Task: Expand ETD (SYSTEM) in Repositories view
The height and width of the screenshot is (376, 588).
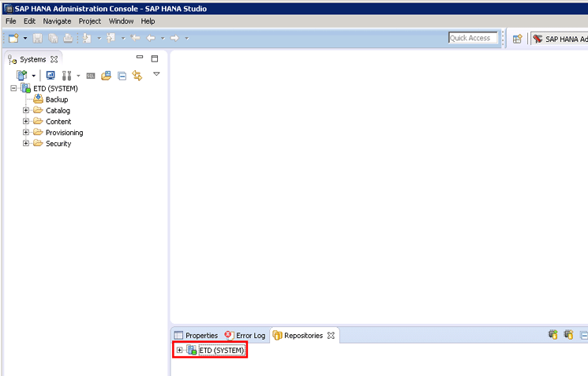Action: click(180, 350)
